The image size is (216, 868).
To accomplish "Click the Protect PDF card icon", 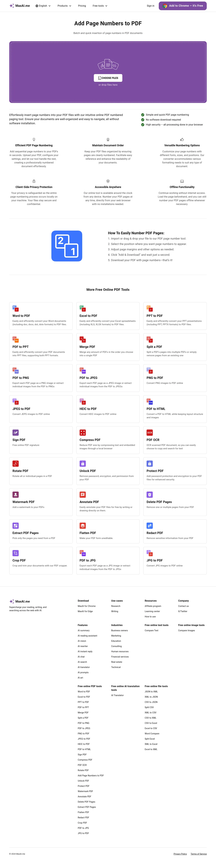I will click(x=150, y=463).
